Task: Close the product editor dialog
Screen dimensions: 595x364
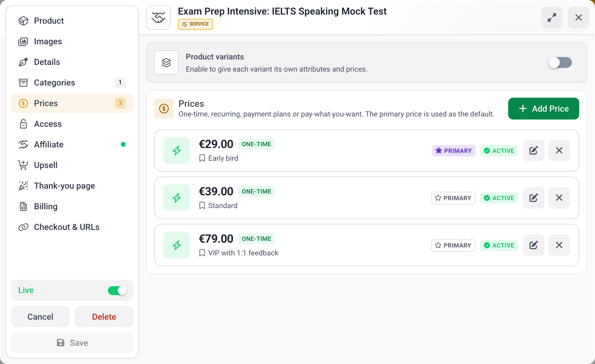Action: coord(578,18)
